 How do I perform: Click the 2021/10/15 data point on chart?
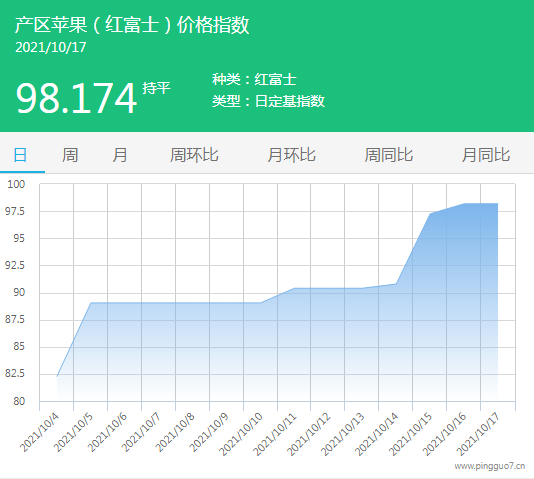pyautogui.click(x=430, y=214)
